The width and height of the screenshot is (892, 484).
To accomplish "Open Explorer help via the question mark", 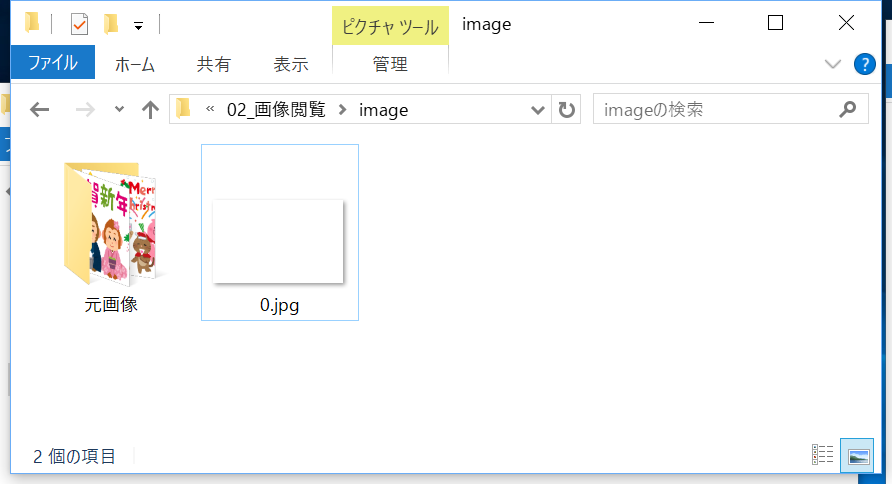I will coord(864,64).
